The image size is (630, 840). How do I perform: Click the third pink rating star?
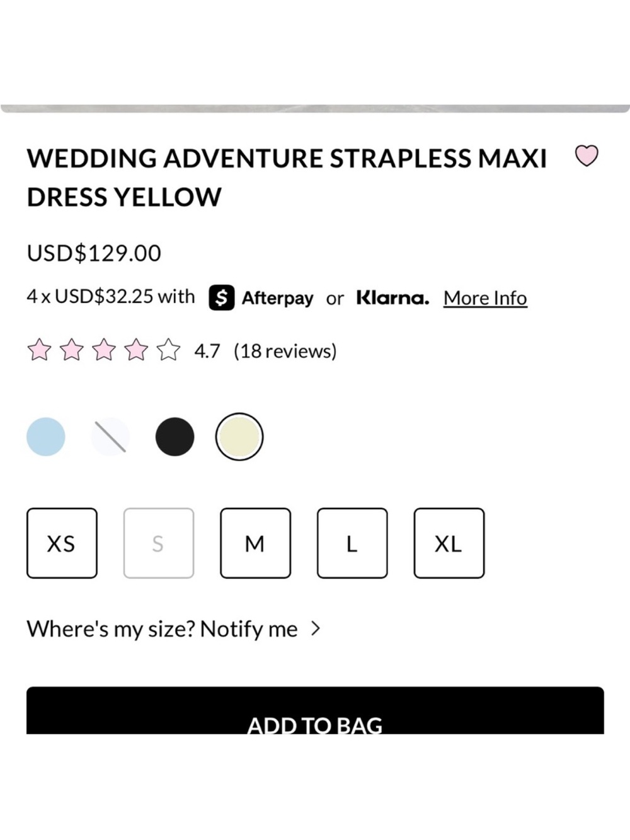pyautogui.click(x=104, y=350)
